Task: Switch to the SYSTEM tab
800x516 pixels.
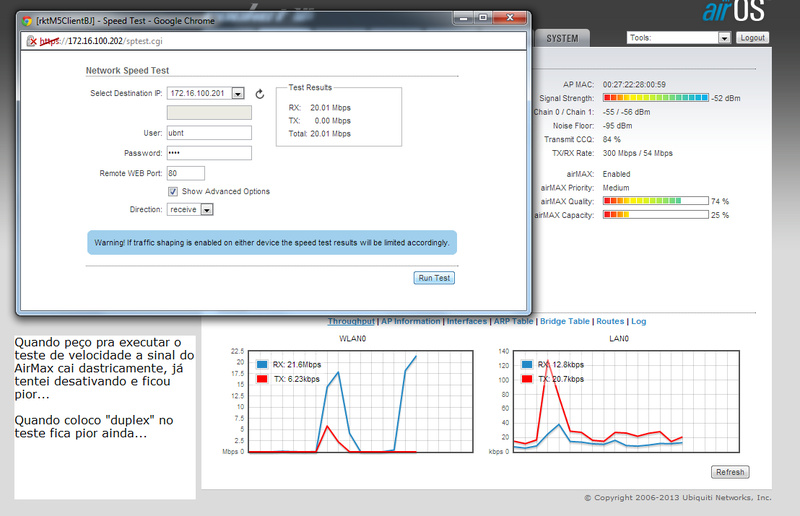Action: [x=562, y=38]
